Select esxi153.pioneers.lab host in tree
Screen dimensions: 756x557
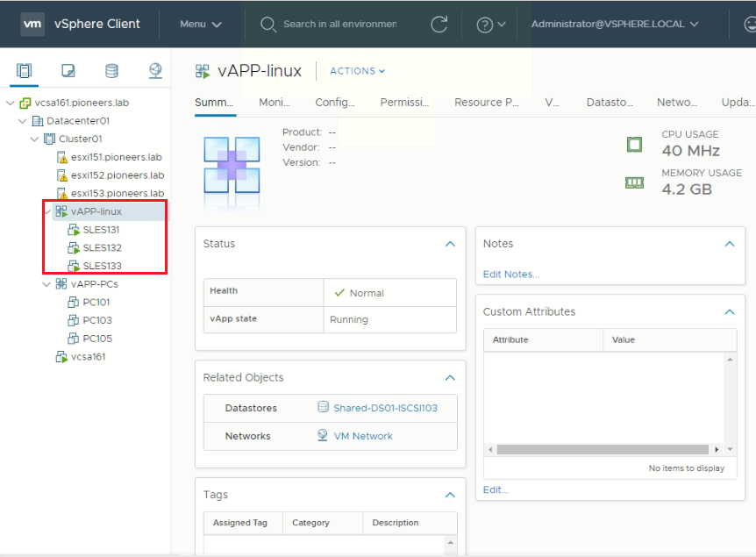click(118, 193)
